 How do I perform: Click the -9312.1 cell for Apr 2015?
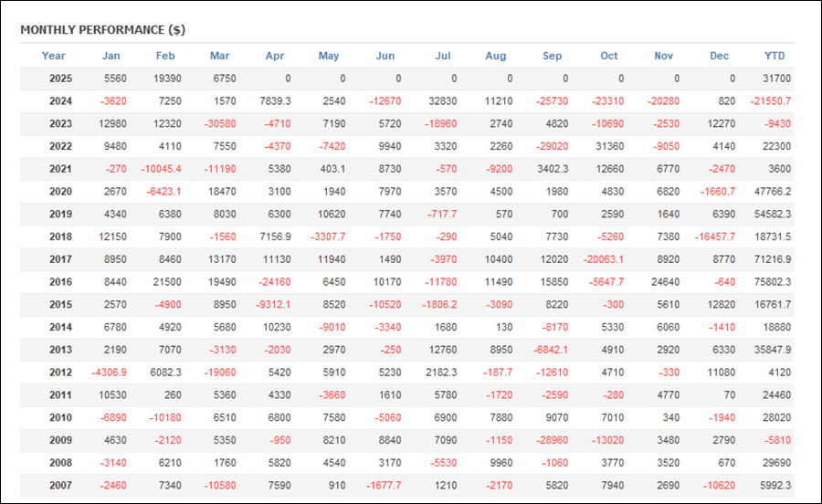coord(272,304)
